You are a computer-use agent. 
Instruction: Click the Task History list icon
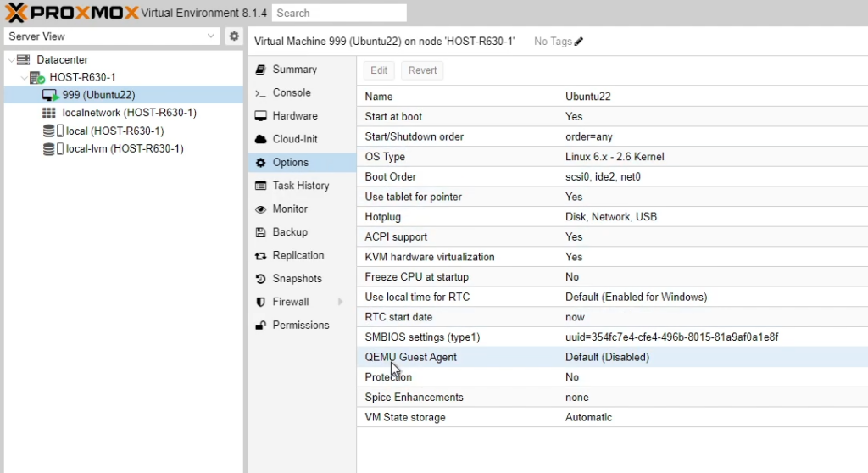[x=260, y=186]
